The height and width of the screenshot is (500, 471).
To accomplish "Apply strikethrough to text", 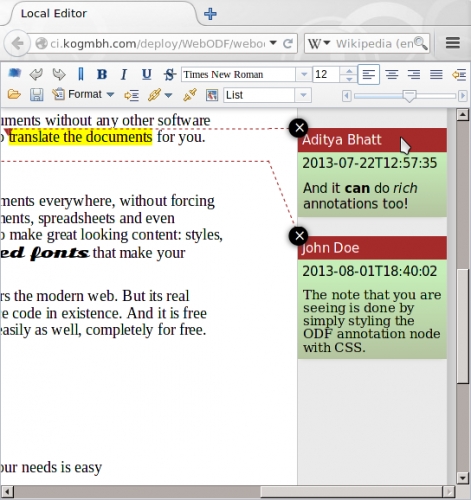I will 170,74.
